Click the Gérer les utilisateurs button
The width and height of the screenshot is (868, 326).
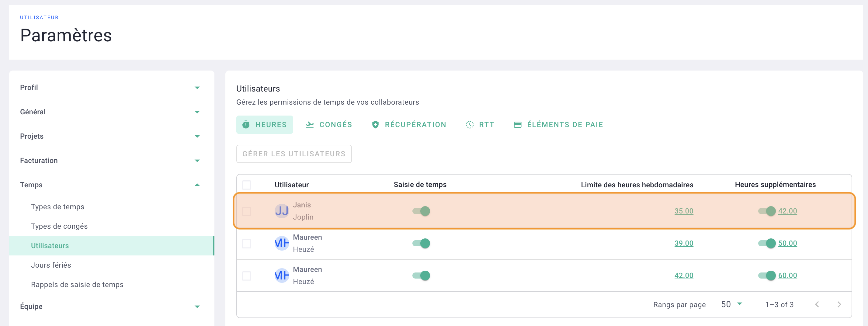point(294,154)
